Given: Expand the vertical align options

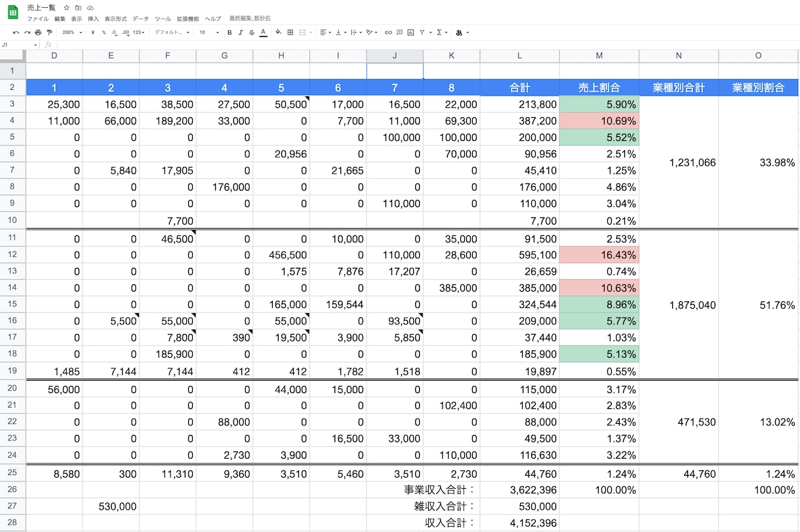Looking at the screenshot, I should point(341,32).
